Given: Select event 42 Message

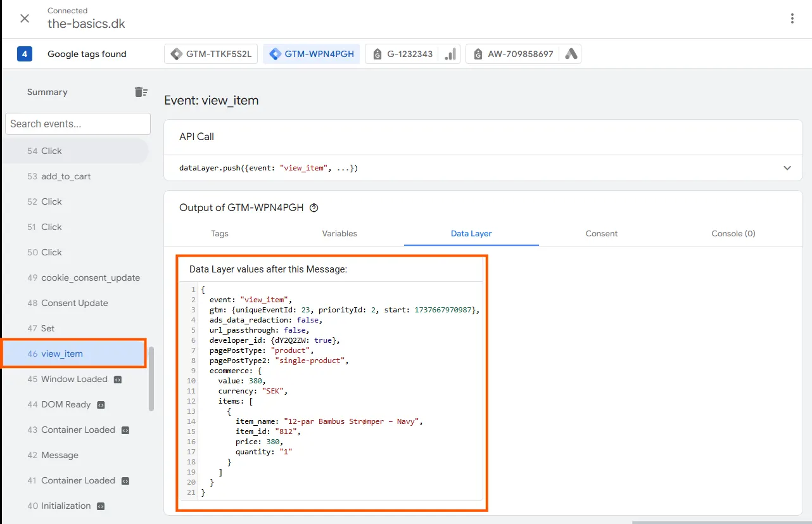Looking at the screenshot, I should tap(75, 455).
